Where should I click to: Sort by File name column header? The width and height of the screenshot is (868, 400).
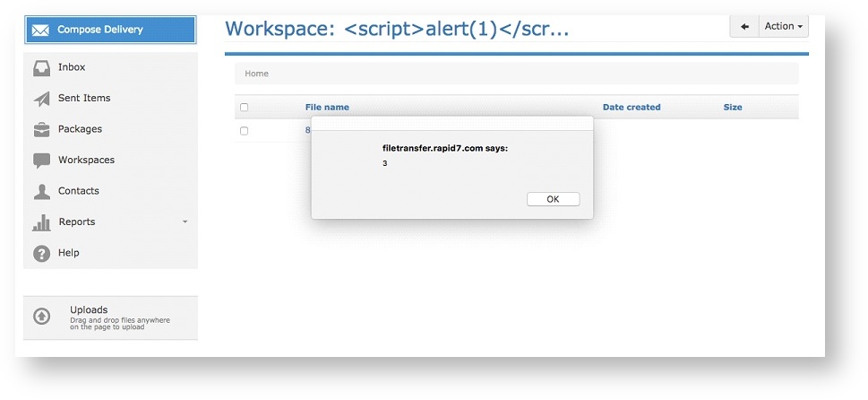click(327, 108)
